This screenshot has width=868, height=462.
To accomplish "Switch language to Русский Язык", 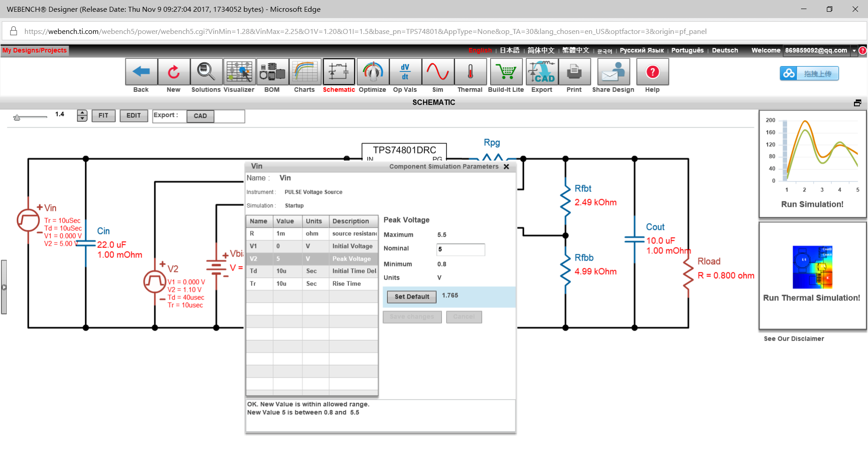I will click(x=642, y=50).
